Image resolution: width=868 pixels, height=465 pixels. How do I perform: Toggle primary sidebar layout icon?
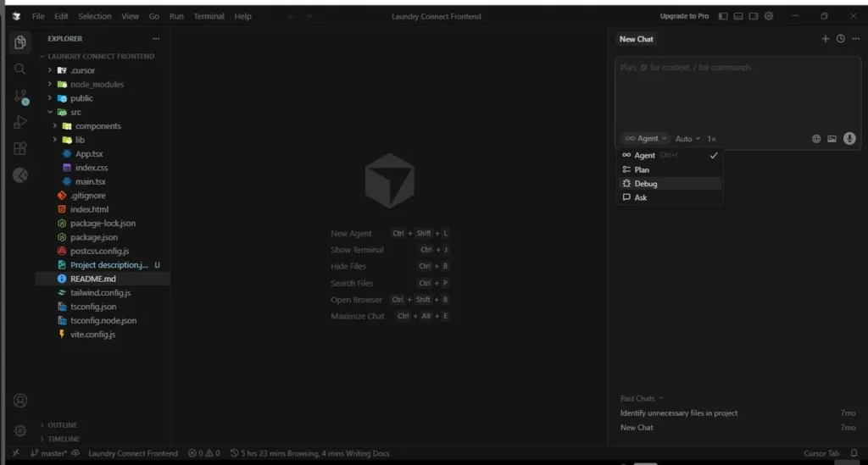pos(723,16)
